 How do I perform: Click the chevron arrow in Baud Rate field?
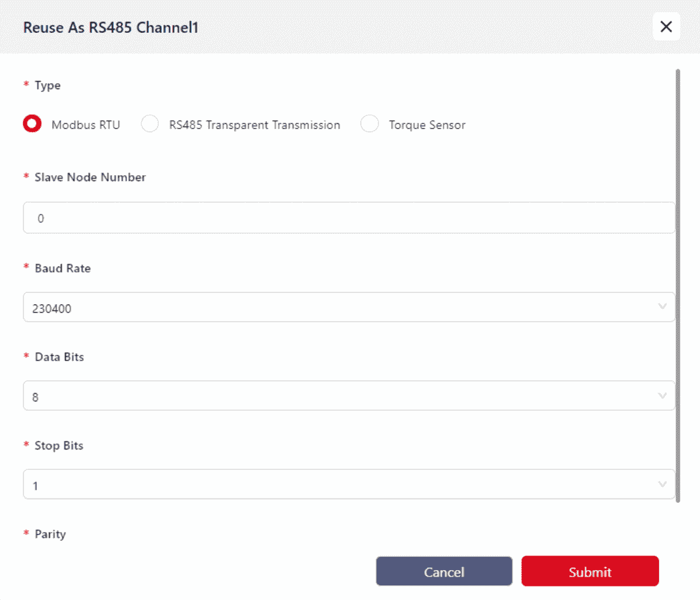tap(662, 307)
